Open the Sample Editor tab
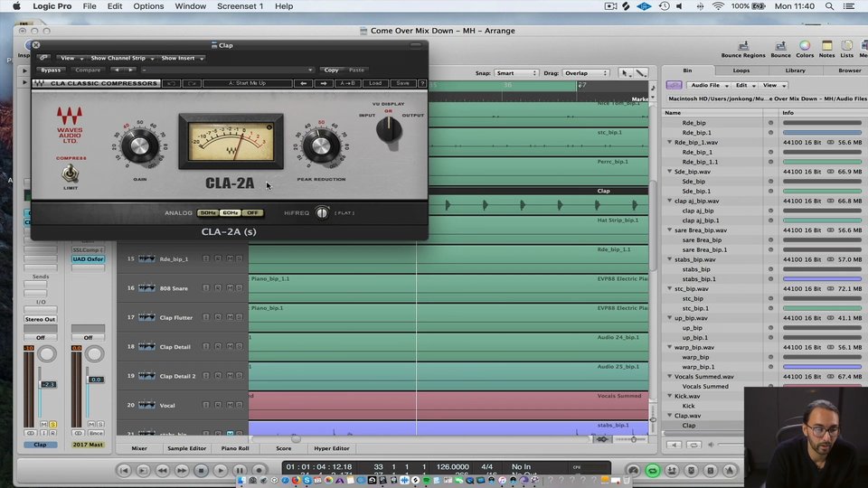Image resolution: width=868 pixels, height=488 pixels. pos(186,448)
